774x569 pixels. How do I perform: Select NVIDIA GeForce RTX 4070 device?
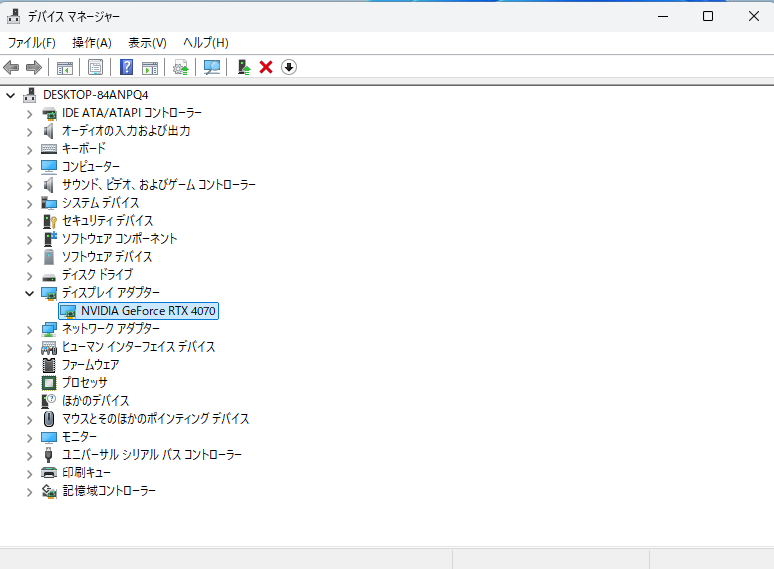pos(139,311)
